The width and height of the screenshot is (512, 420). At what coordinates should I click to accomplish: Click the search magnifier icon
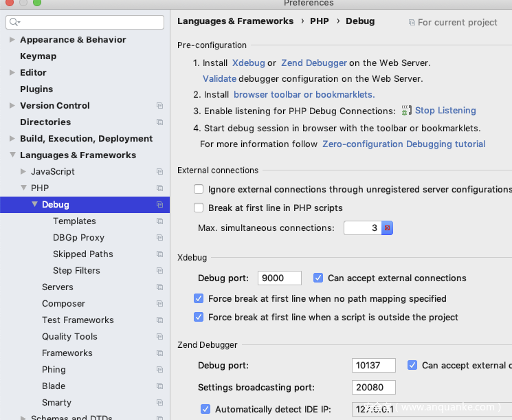point(14,23)
